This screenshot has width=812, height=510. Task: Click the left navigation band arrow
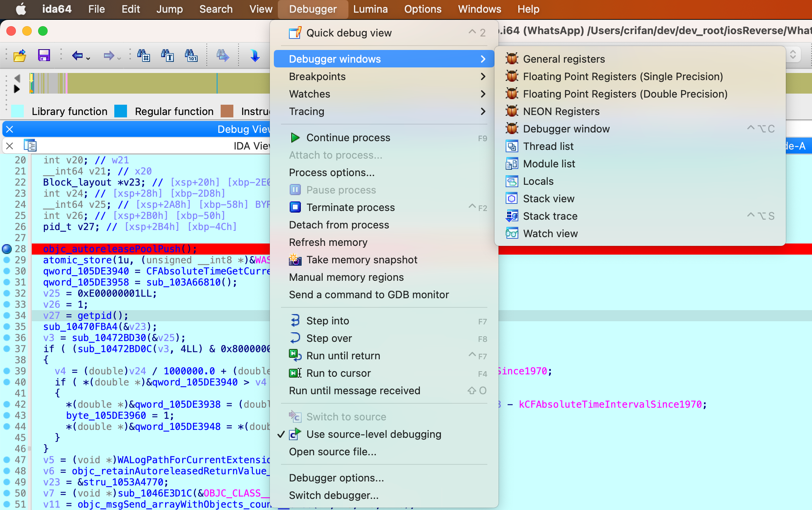tap(17, 78)
